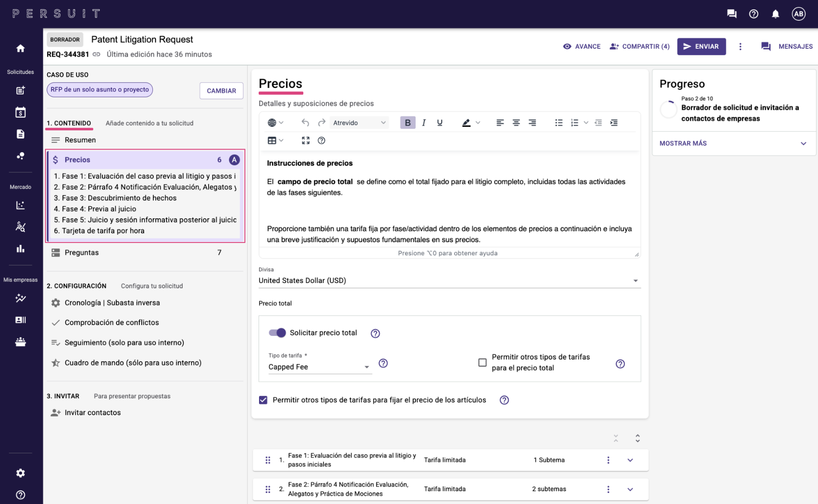Screen dimensions: 818x504
Task: Open editor help icon
Action: [321, 140]
